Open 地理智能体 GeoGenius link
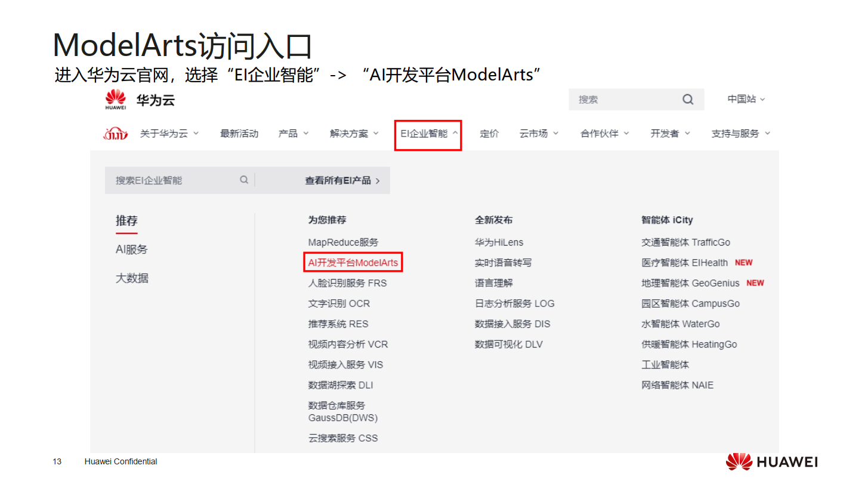This screenshot has height=487, width=868. (690, 283)
